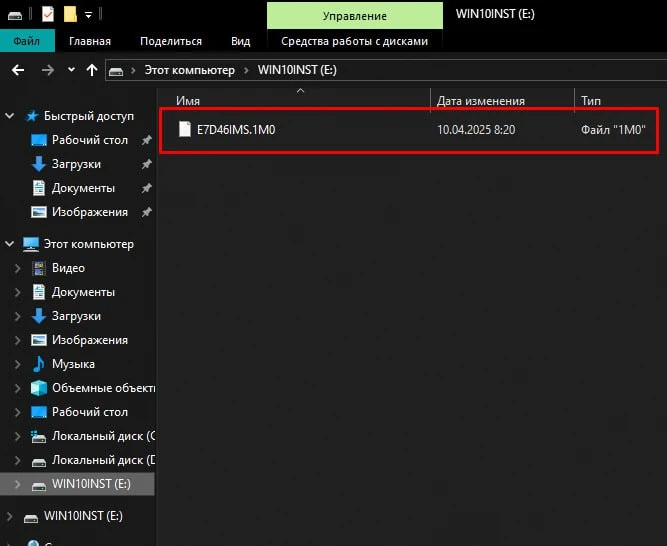Click the Music folder icon in sidebar
Viewport: 667px width, 546px height.
click(x=39, y=364)
